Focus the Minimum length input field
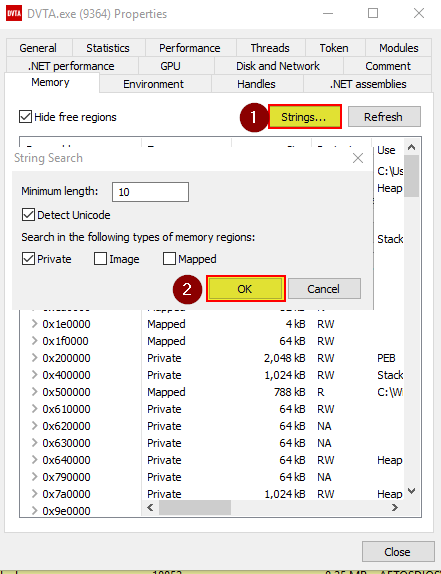Screen dimensions: 441x574 point(150,192)
